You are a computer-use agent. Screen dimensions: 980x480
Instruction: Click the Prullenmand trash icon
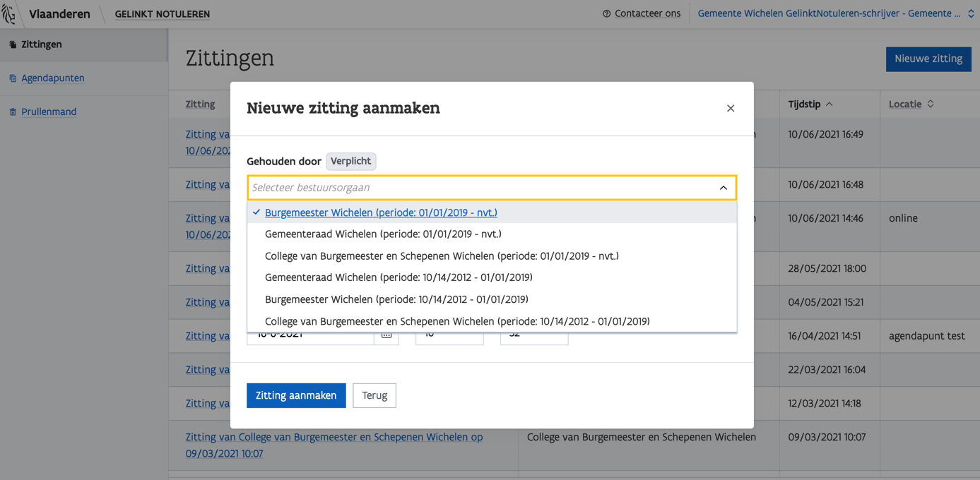(13, 112)
